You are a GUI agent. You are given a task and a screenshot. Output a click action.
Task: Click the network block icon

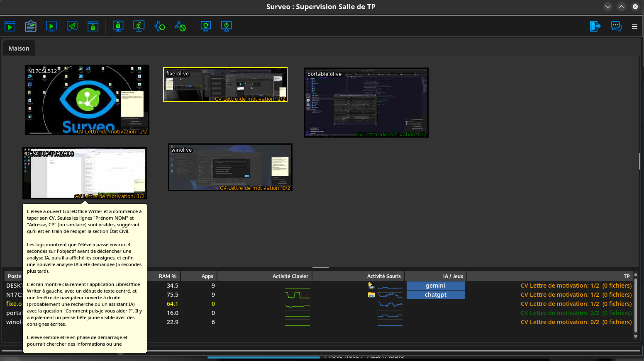point(181,27)
